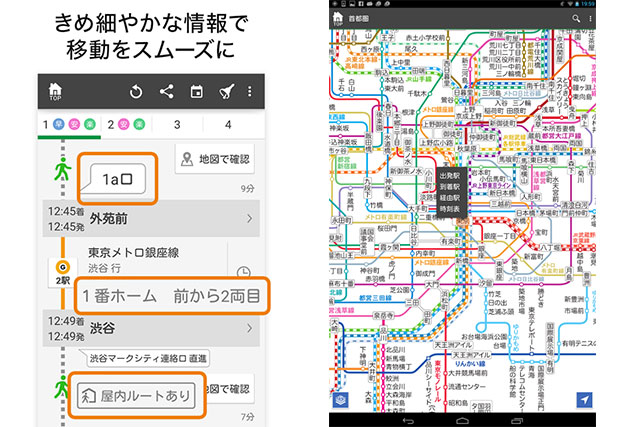
Task: Add the route to calendar icon
Action: tap(196, 91)
